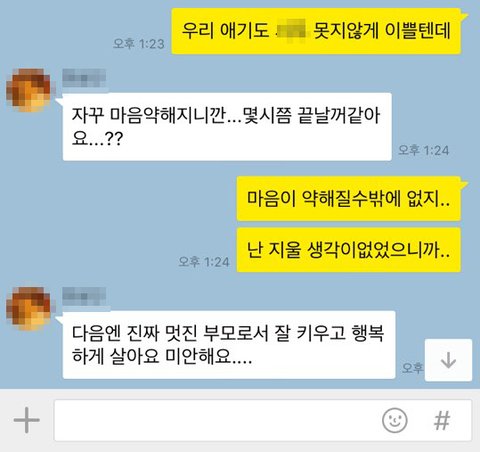This screenshot has height=452, width=480.
Task: Tap the 오후 1:24 timestamp beside white bubble
Action: [x=424, y=150]
